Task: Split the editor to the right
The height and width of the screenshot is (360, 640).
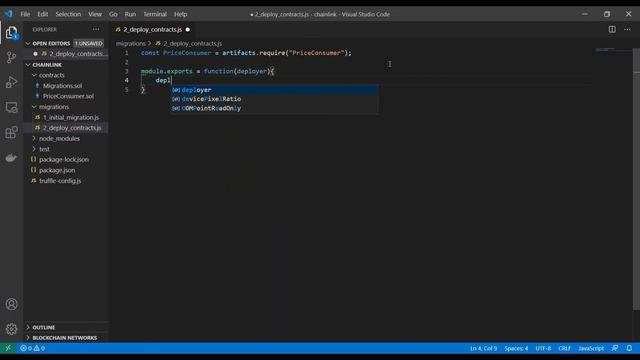Action: tap(612, 29)
